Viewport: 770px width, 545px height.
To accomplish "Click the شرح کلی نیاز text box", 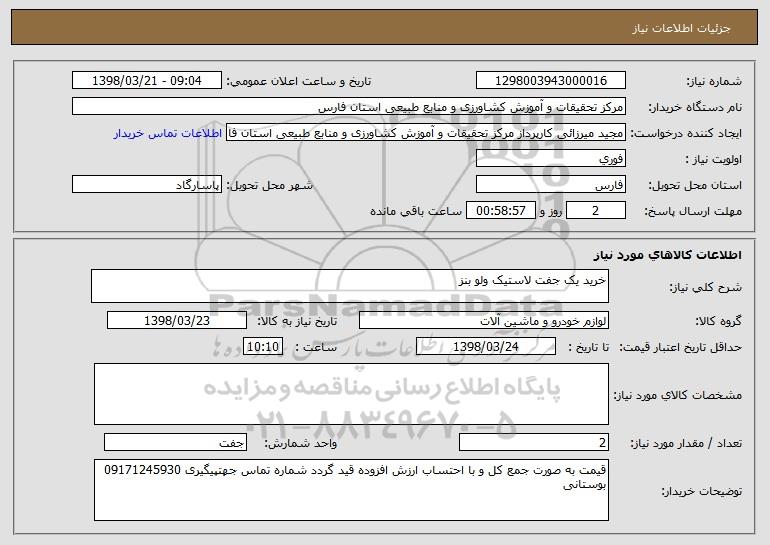I will pyautogui.click(x=350, y=286).
